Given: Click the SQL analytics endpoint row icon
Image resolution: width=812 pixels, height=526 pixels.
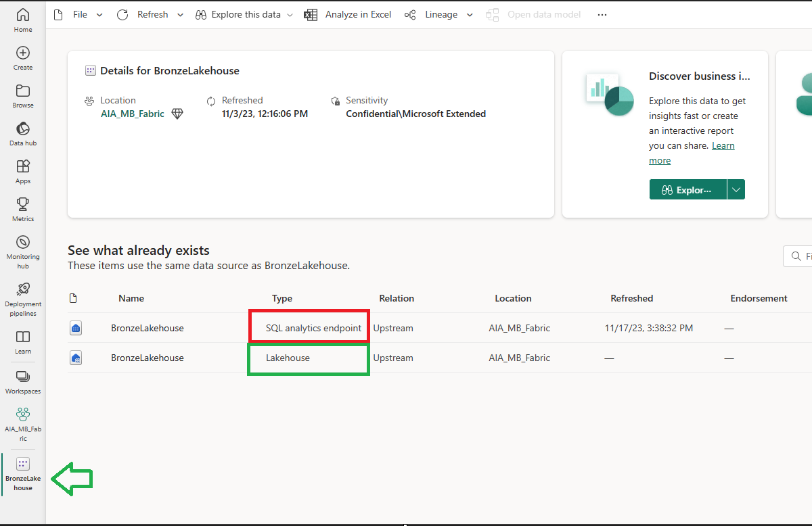Looking at the screenshot, I should (76, 328).
